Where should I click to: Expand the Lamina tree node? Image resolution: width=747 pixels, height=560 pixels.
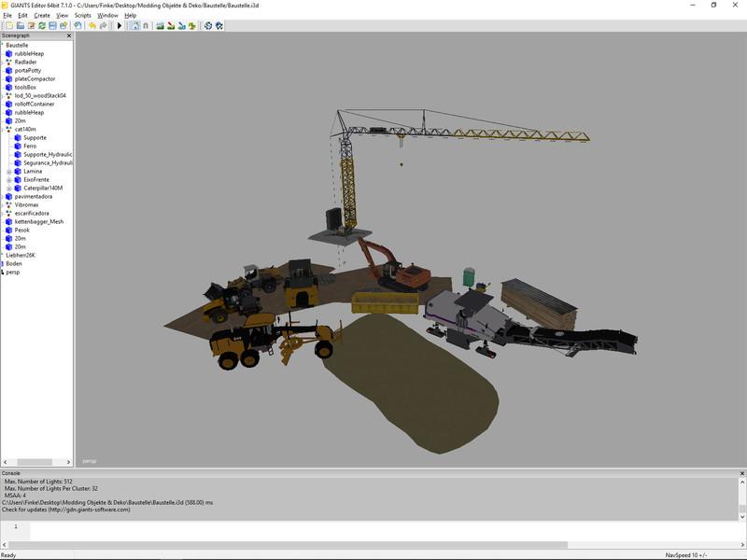(x=8, y=171)
